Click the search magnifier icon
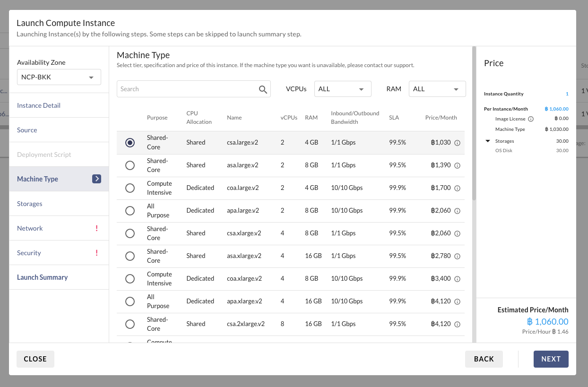The image size is (588, 387). (263, 89)
